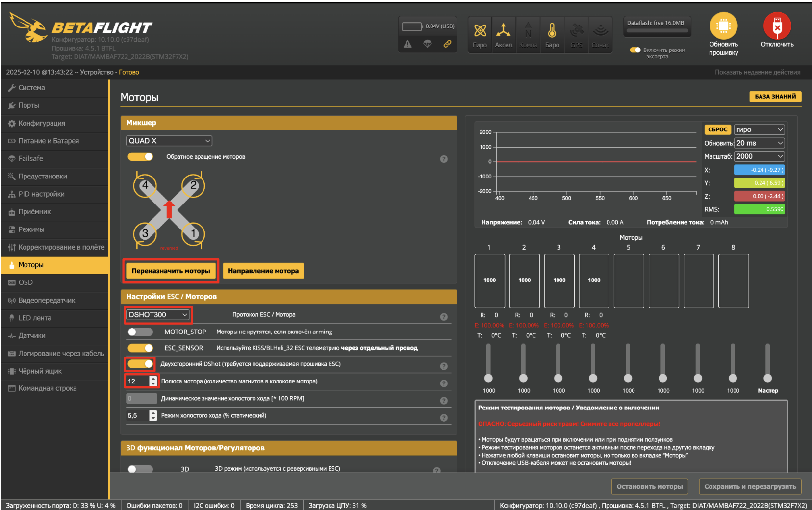Viewport: 812px width, 510px height.
Task: Disable the ESC_SENSOR toggle
Action: [x=140, y=348]
